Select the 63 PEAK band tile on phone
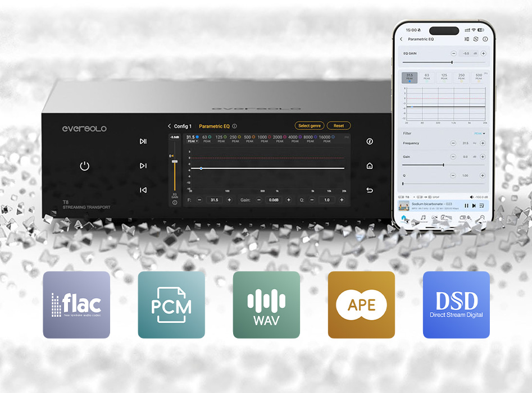532x393 pixels. click(427, 77)
